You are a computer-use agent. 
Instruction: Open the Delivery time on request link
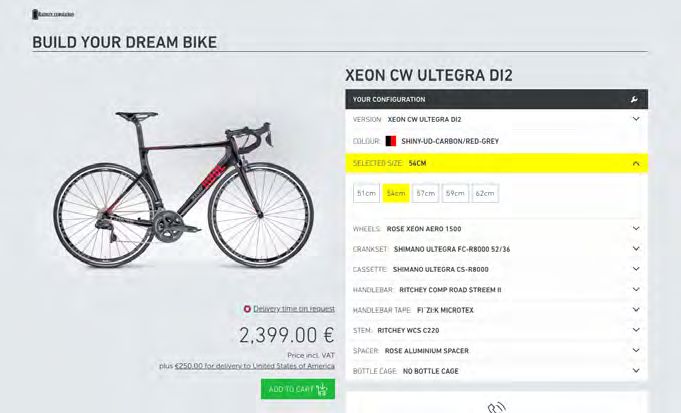[294, 309]
